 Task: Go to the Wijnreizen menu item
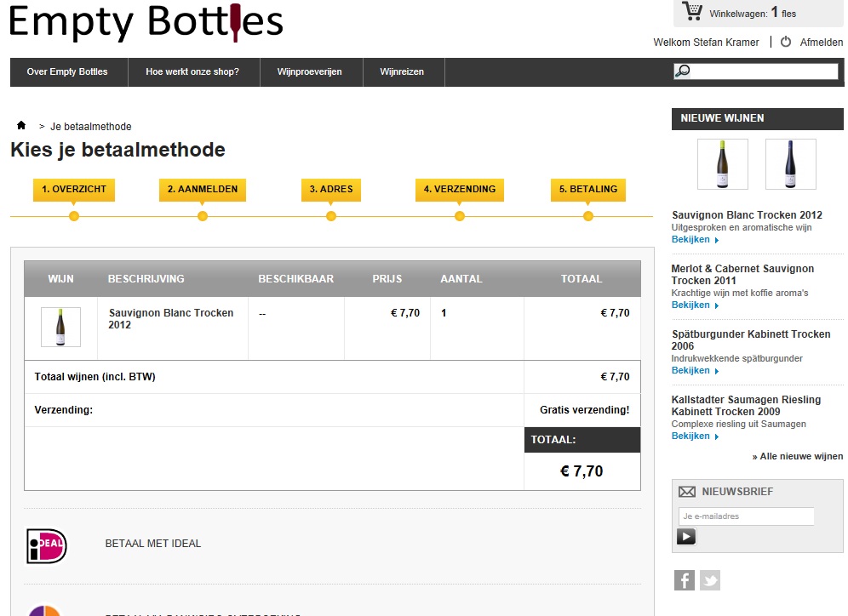402,72
